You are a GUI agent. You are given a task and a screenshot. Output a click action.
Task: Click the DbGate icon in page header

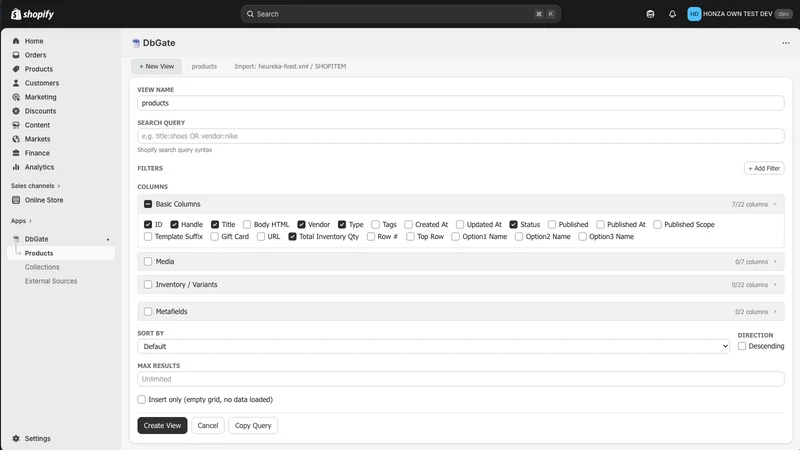click(x=136, y=43)
